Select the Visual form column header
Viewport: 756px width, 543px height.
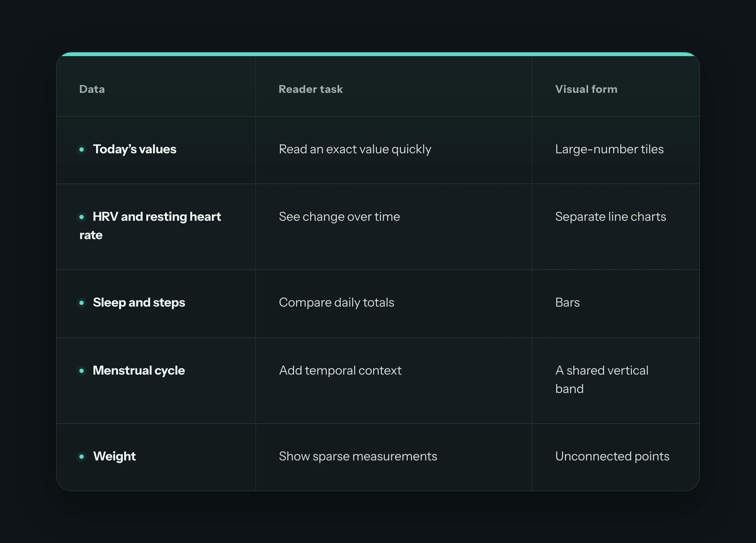586,89
